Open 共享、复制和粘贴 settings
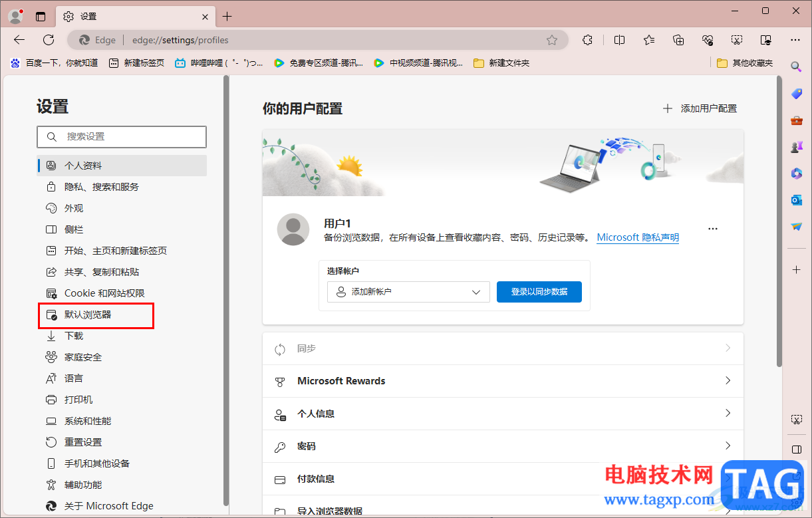 (x=122, y=272)
